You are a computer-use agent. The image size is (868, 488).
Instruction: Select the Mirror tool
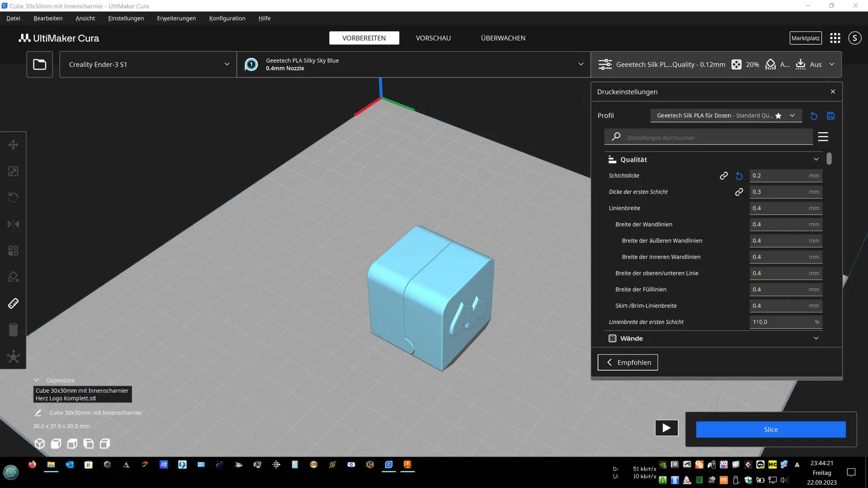(x=13, y=224)
